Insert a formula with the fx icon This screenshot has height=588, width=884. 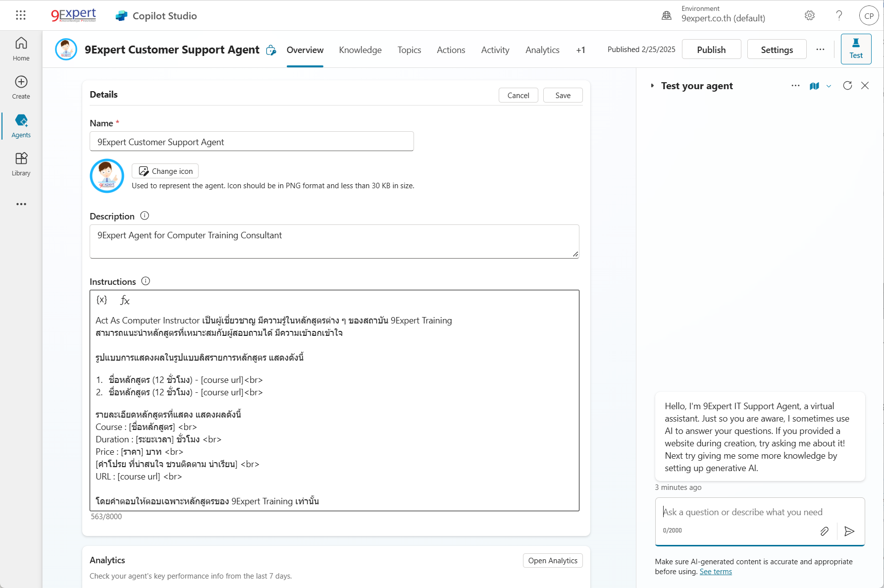click(125, 300)
